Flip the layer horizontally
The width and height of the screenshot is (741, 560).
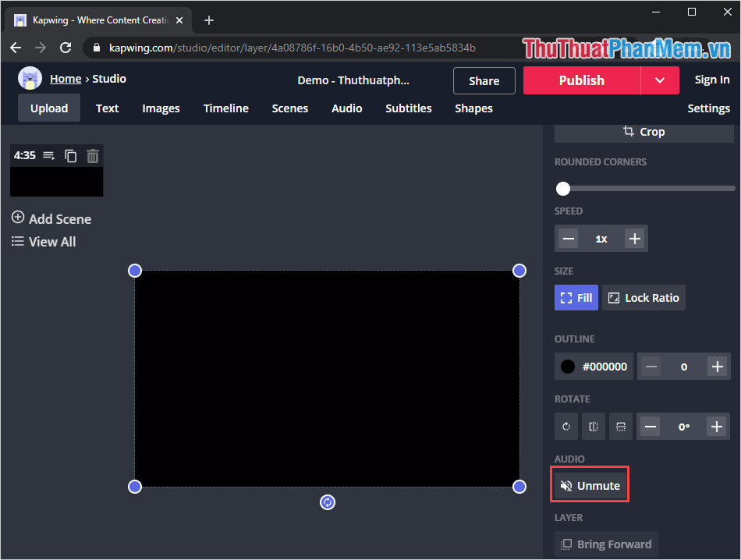click(x=593, y=426)
